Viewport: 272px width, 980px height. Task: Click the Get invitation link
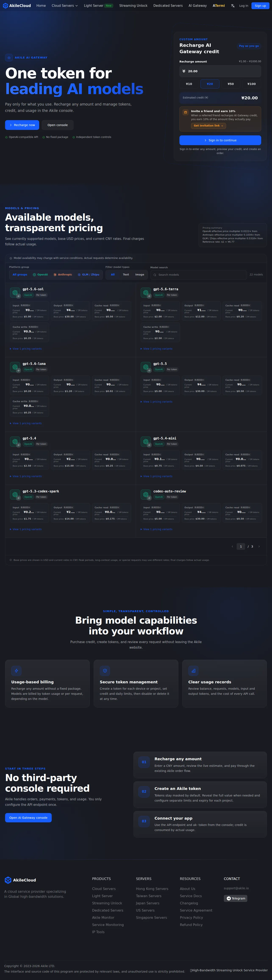(x=208, y=125)
